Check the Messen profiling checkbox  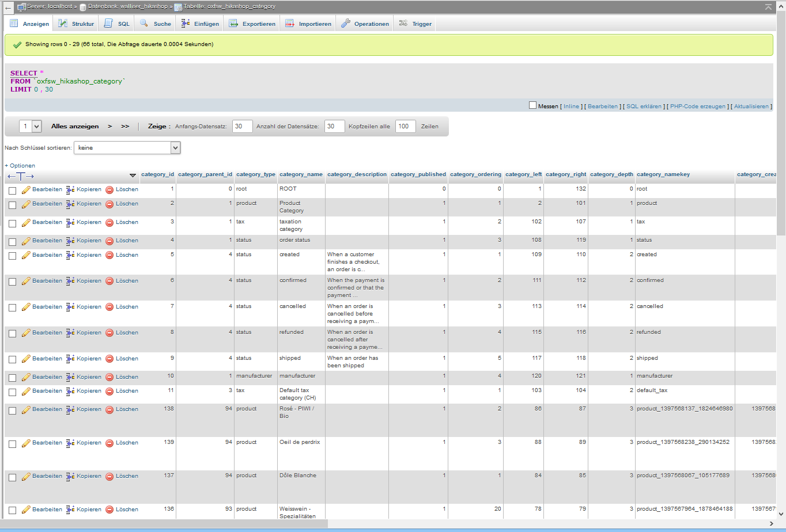(532, 105)
